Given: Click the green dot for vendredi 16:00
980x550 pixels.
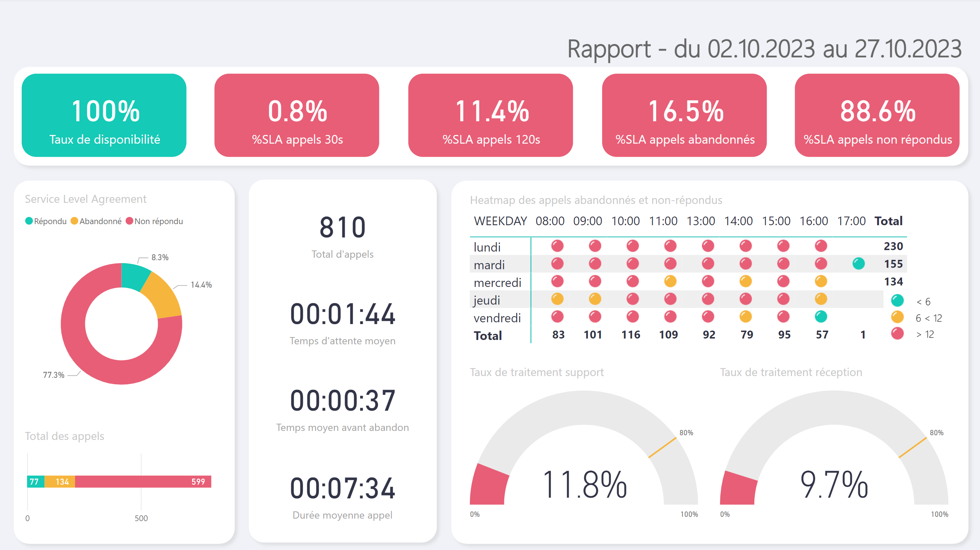Looking at the screenshot, I should coord(820,317).
